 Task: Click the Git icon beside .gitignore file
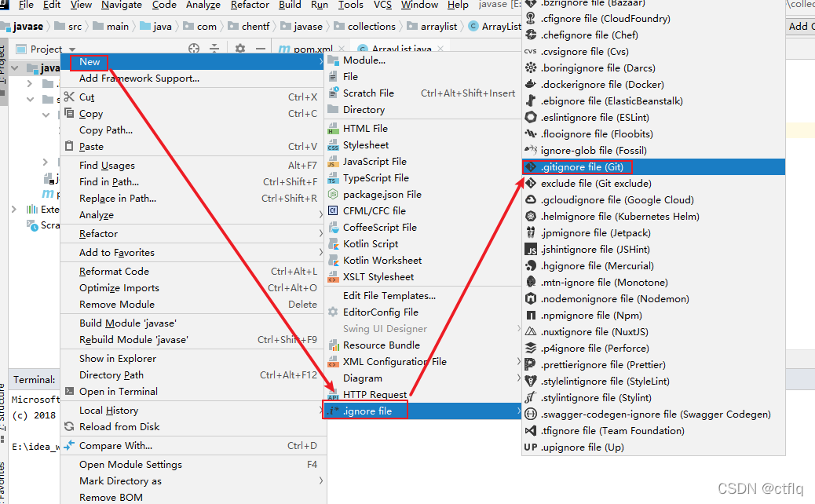point(530,166)
